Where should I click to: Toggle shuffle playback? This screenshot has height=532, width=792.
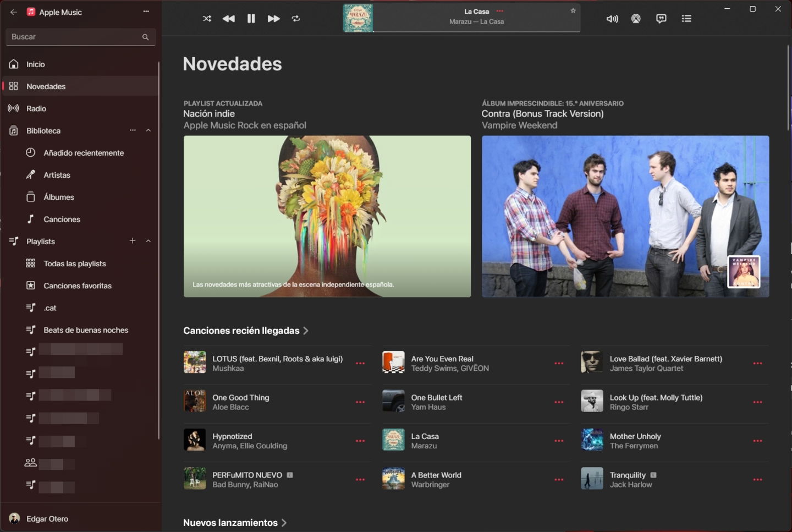pos(207,19)
